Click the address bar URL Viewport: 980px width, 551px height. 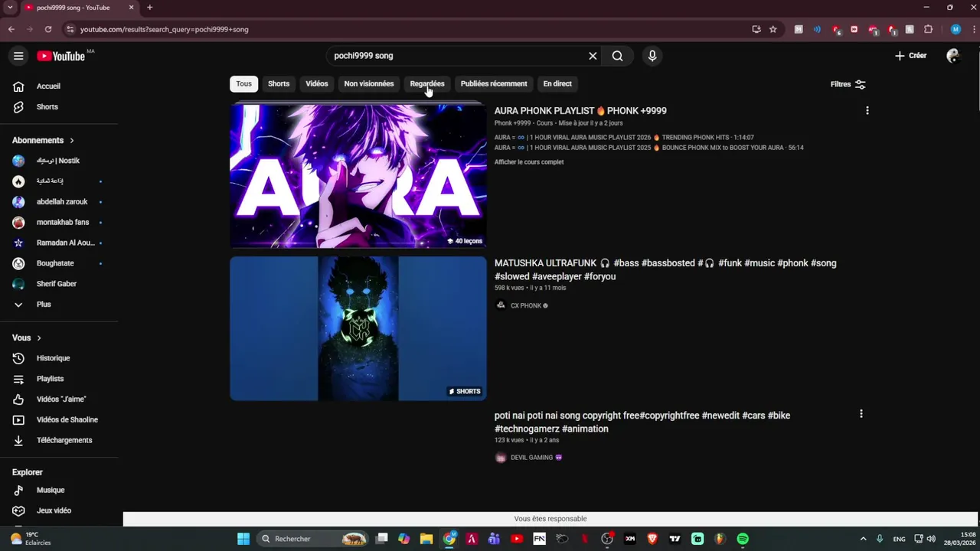pos(165,29)
